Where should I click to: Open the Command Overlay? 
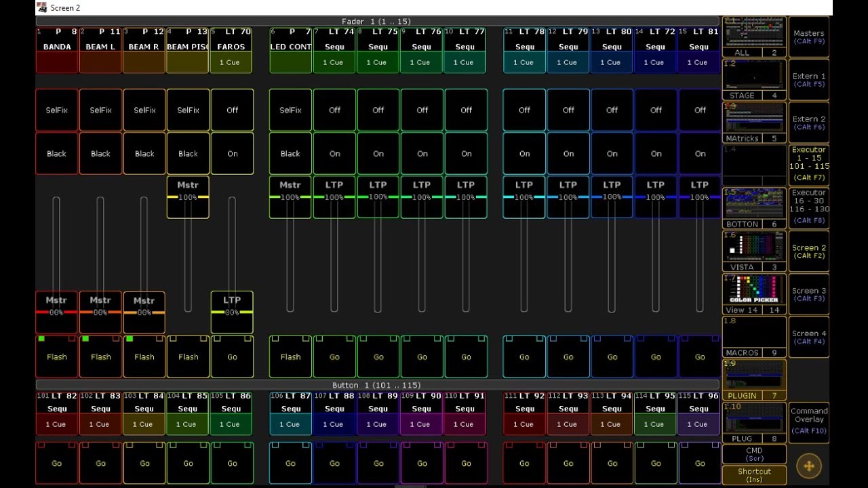(x=809, y=422)
